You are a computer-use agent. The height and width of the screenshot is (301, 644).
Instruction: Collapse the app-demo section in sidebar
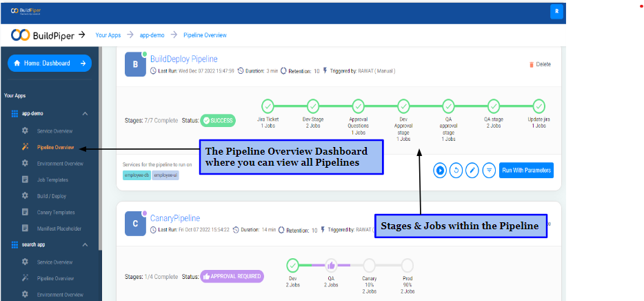coord(85,113)
